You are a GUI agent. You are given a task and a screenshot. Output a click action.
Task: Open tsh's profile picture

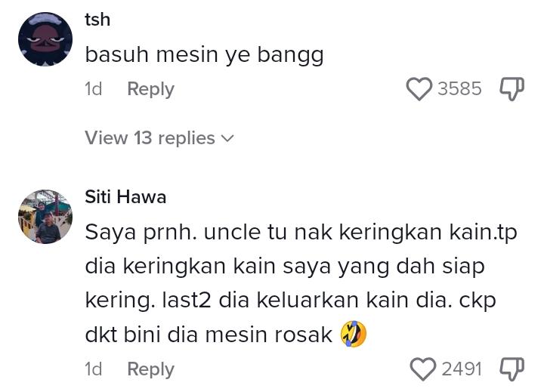[x=45, y=39]
